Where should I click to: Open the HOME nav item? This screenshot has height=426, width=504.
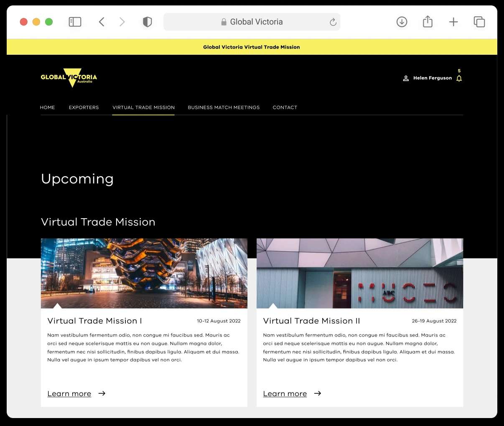tap(47, 107)
